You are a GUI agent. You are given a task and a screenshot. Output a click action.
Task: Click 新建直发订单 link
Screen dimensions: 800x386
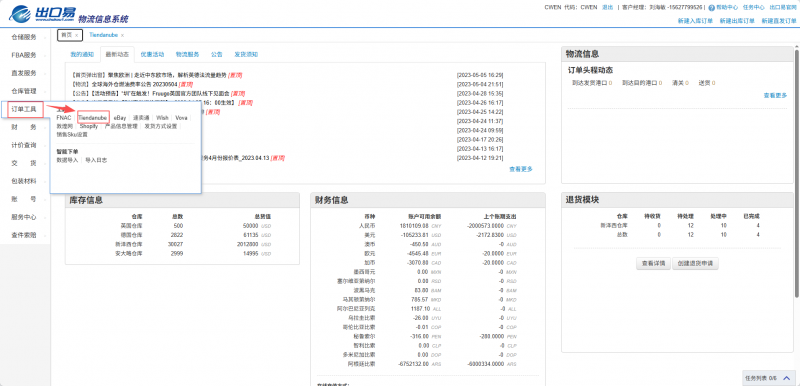[x=779, y=21]
